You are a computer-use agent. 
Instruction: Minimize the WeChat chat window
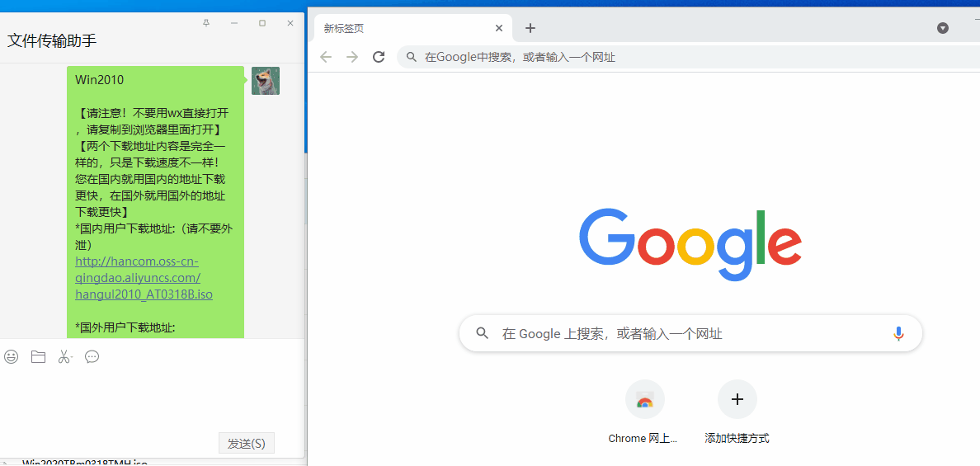(234, 23)
